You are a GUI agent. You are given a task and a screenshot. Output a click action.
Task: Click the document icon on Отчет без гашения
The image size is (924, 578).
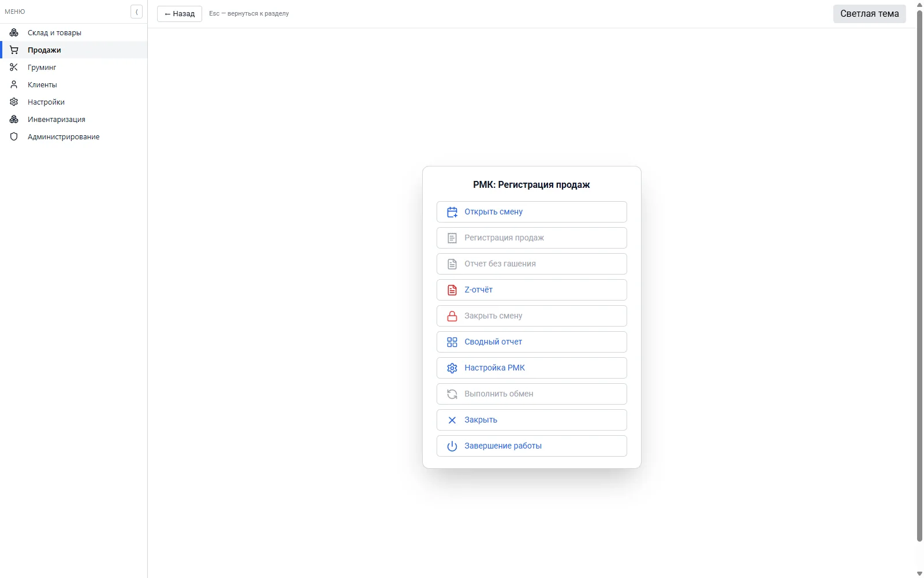coord(452,264)
